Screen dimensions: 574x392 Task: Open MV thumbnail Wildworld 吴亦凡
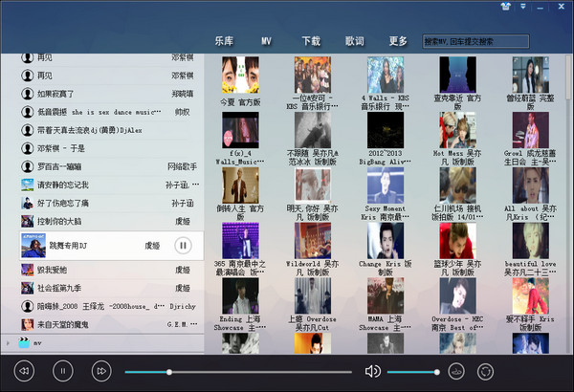pyautogui.click(x=313, y=241)
